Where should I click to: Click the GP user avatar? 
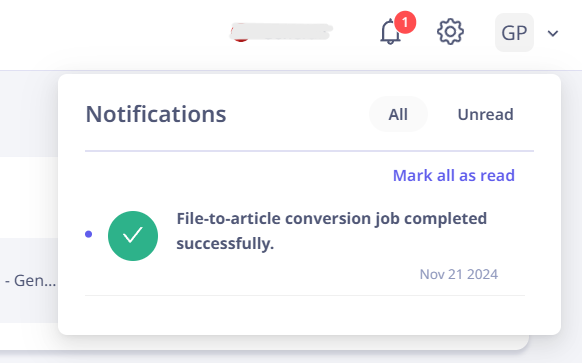point(514,33)
